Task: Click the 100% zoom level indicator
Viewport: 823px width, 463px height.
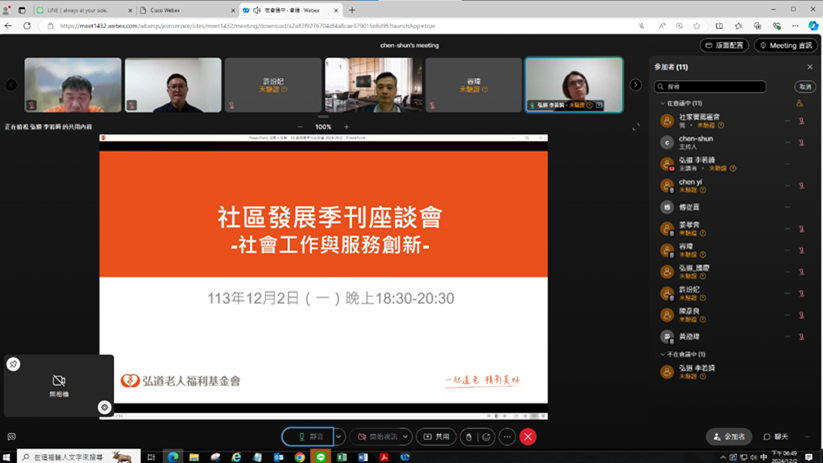Action: click(x=323, y=127)
